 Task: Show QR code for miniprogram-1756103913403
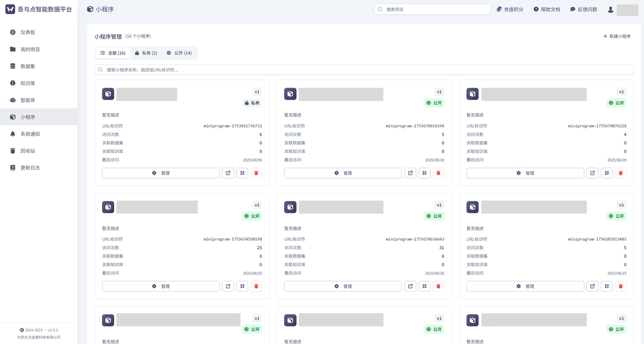coord(607,286)
